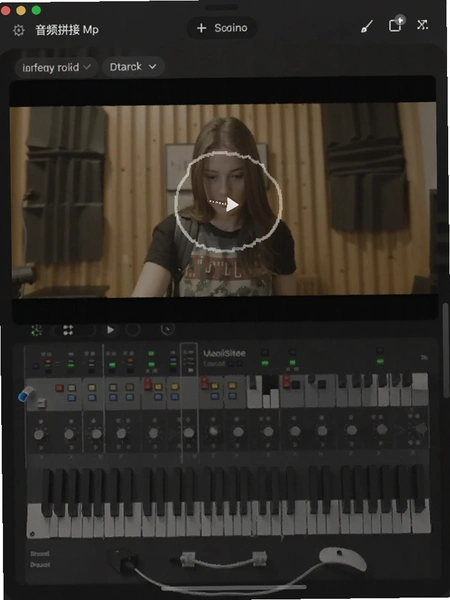This screenshot has width=450, height=600.
Task: Click the 'MaoilSitee' label in the mixer
Action: coord(224,353)
